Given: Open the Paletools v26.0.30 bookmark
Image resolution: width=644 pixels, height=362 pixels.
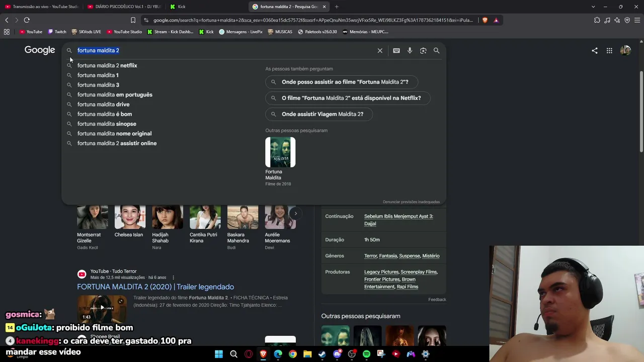Looking at the screenshot, I should coord(317,32).
